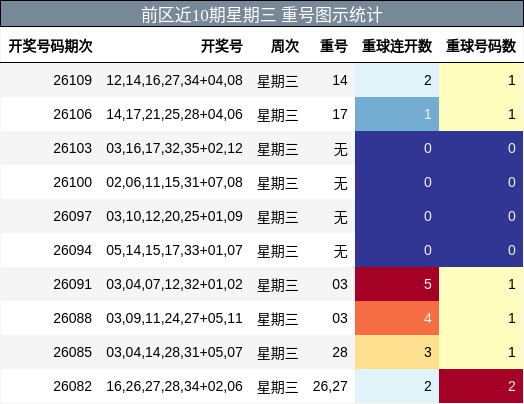Click repeat number 28 in row 26085
The image size is (524, 404).
tap(340, 352)
